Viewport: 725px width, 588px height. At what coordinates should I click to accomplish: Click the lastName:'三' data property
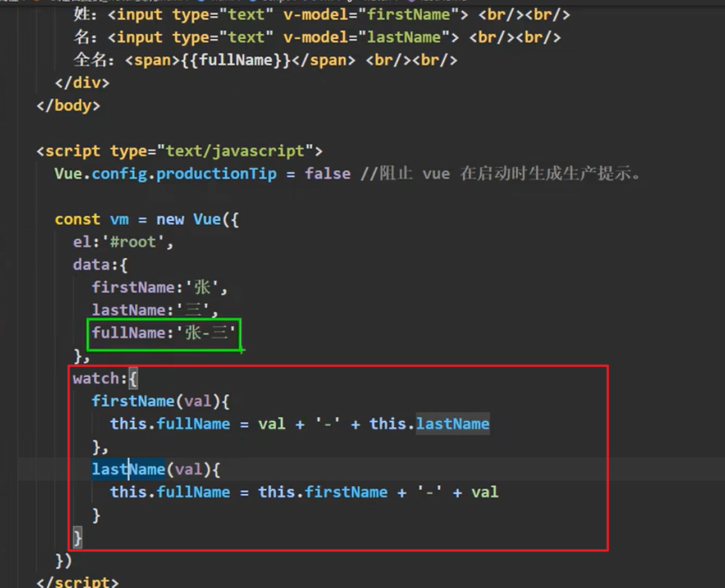tap(151, 310)
